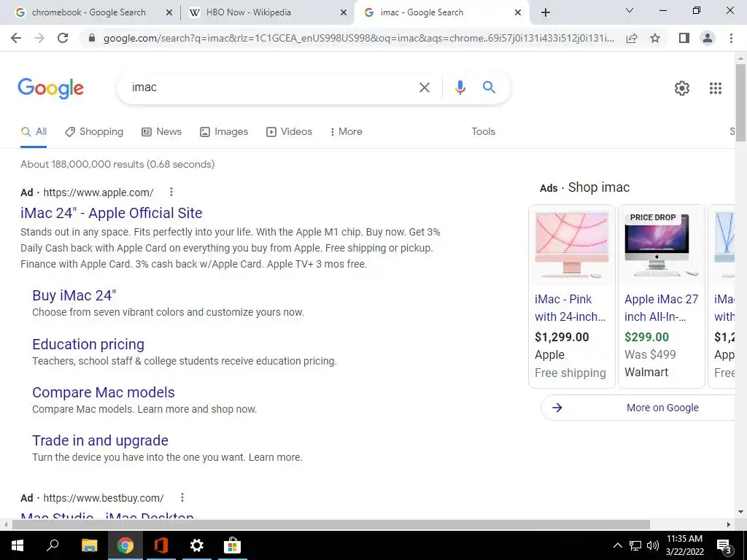Open the search Tools options
The image size is (747, 560).
coord(483,132)
